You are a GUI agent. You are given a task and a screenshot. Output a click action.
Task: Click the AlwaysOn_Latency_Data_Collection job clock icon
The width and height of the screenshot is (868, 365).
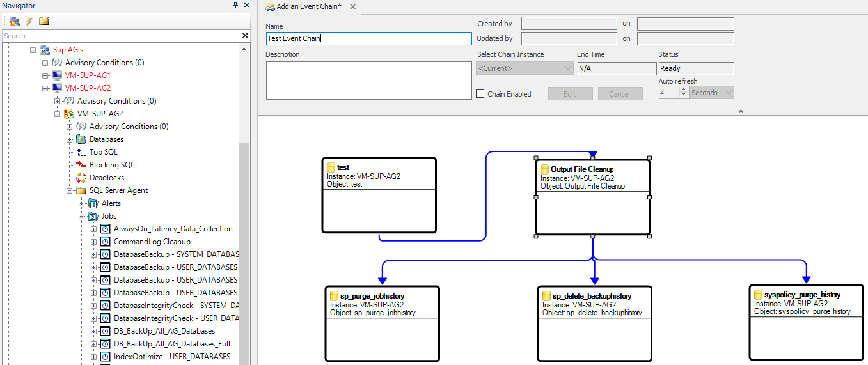(x=106, y=229)
